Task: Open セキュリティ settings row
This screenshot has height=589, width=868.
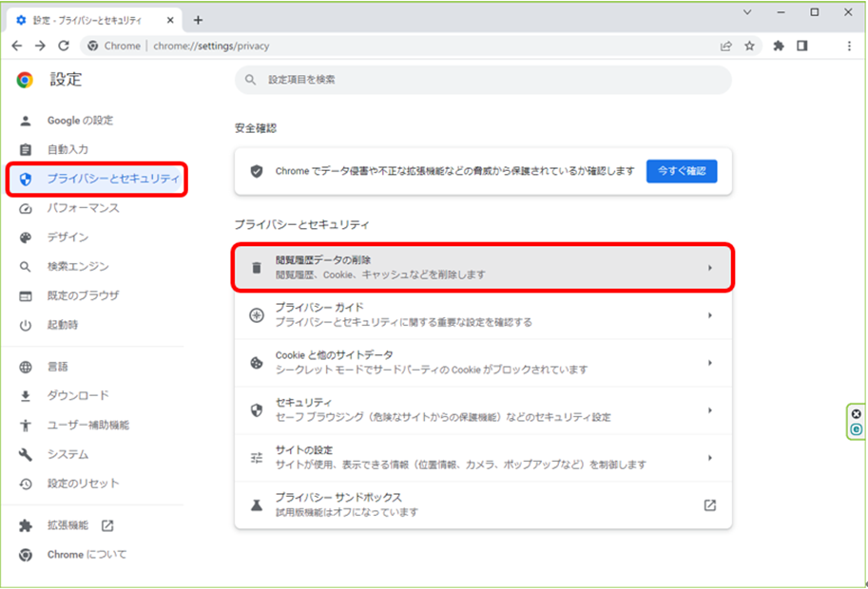Action: [x=483, y=409]
